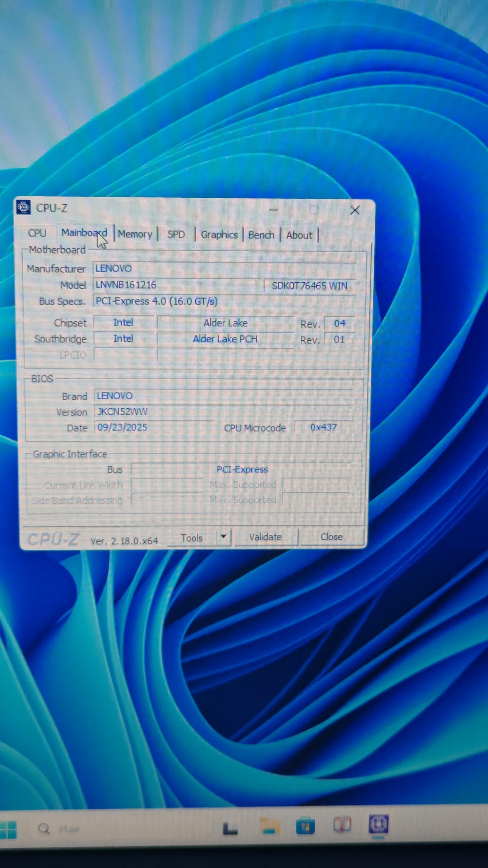Screen dimensions: 488x868
Task: Click the Chipset vendor Intel field
Action: (123, 322)
